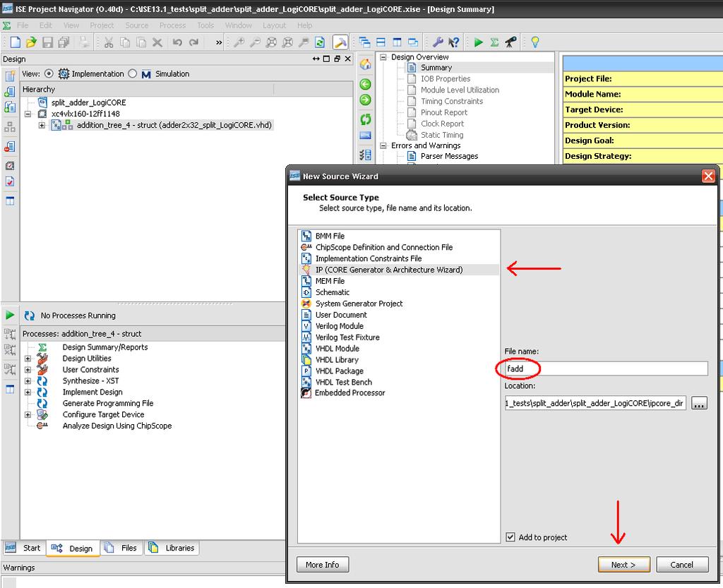723x588 pixels.
Task: Select Generate Programming File process
Action: [108, 403]
